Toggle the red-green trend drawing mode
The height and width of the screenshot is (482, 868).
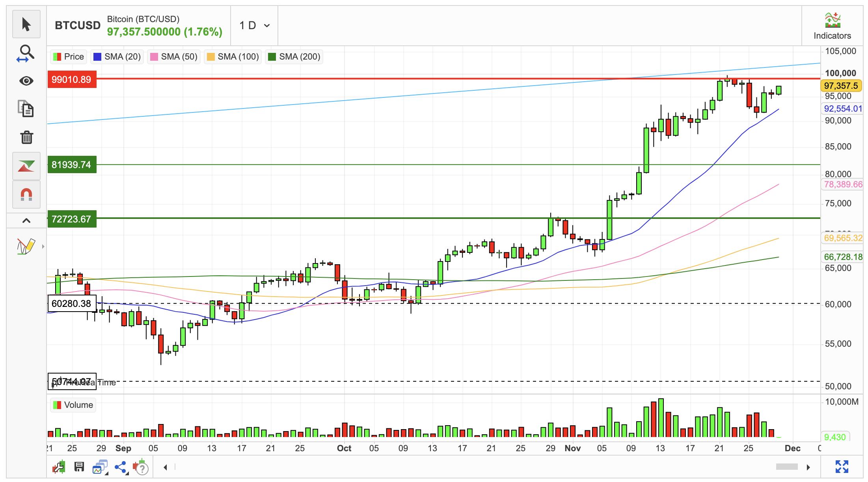tap(26, 166)
